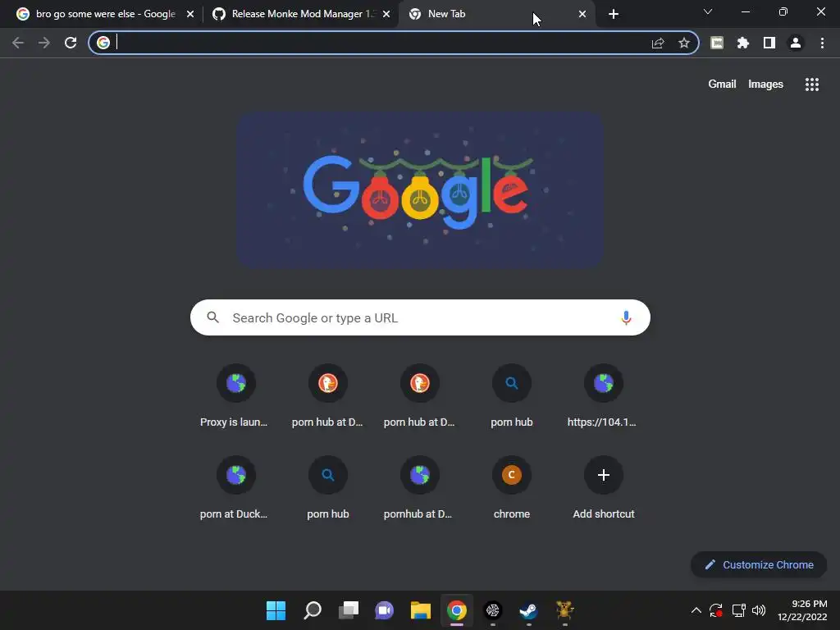This screenshot has width=840, height=630.
Task: Focus the 'Search Google or type a URL' box
Action: pyautogui.click(x=421, y=317)
